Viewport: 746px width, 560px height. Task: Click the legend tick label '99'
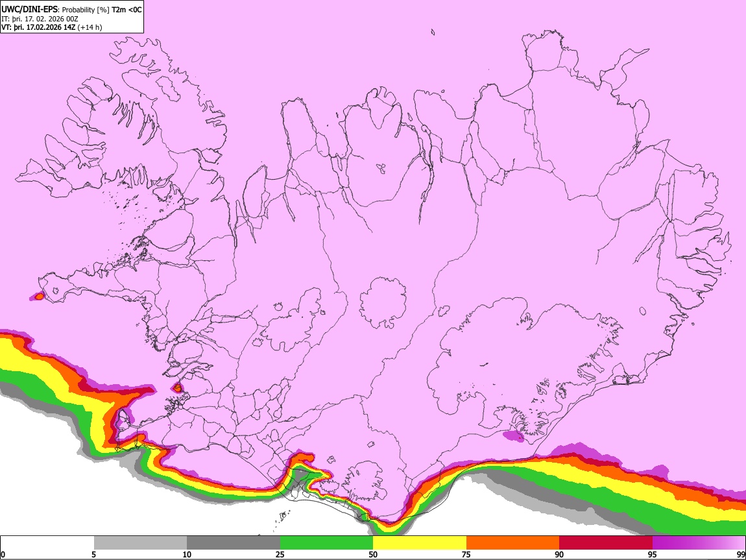741,555
